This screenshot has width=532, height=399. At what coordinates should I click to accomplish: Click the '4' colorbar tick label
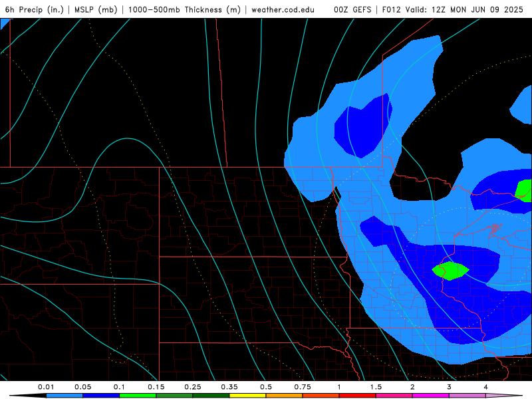coord(485,387)
